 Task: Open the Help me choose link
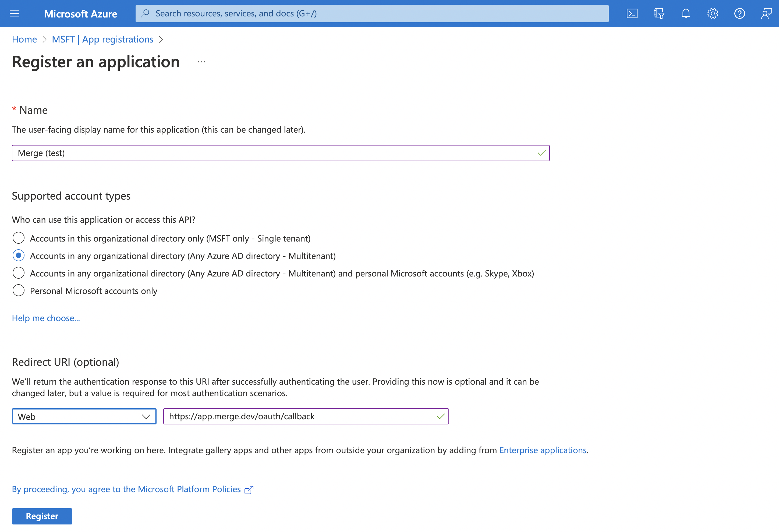(46, 318)
